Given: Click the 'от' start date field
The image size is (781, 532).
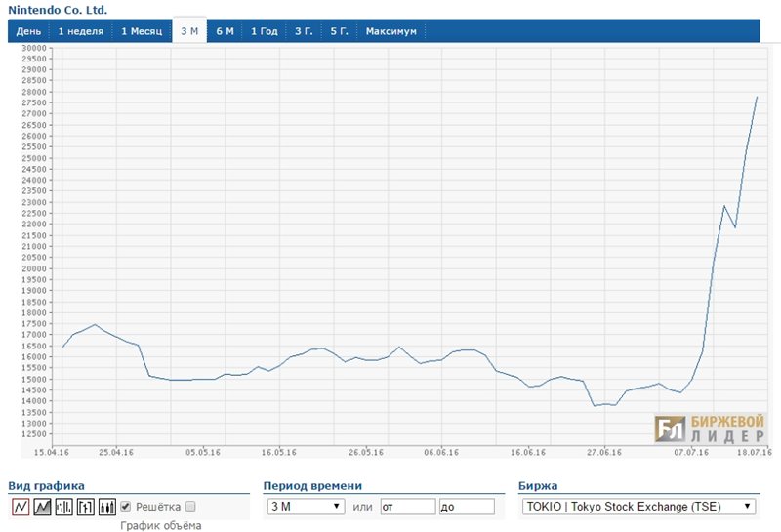Looking at the screenshot, I should click(x=408, y=507).
